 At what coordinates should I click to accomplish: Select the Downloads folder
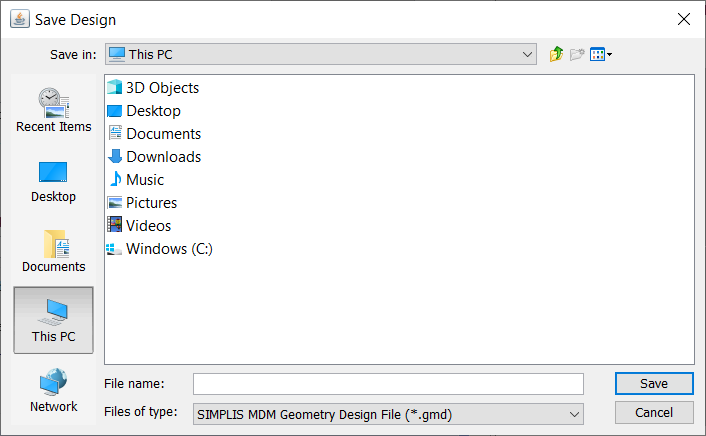pos(162,157)
